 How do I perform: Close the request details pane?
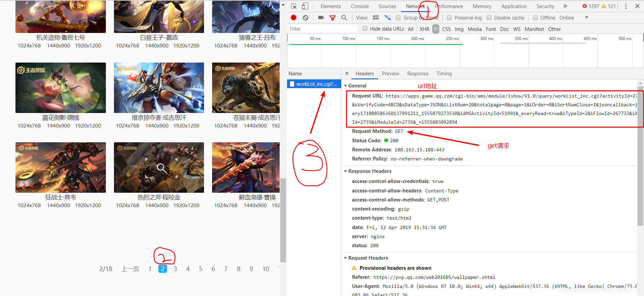pyautogui.click(x=347, y=73)
